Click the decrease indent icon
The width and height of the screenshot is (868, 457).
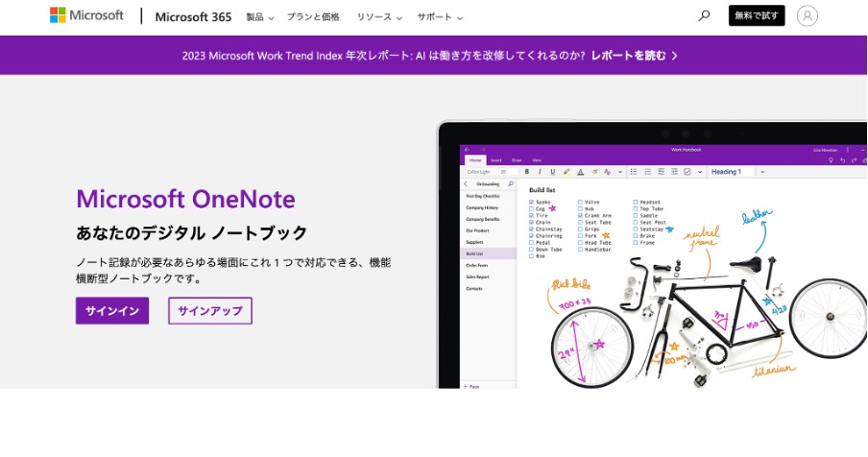coord(661,172)
